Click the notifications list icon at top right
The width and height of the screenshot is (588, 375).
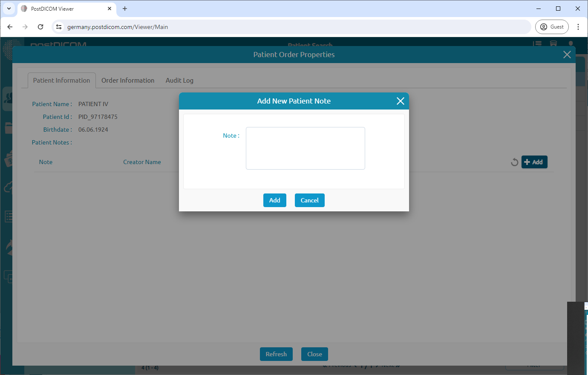pos(537,43)
